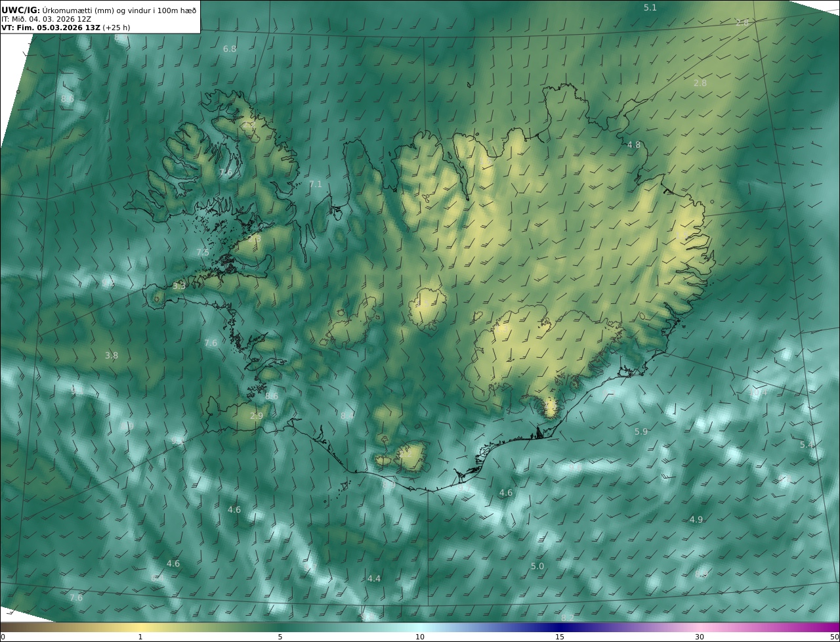Click the 1 tick on the color scale

(140, 637)
